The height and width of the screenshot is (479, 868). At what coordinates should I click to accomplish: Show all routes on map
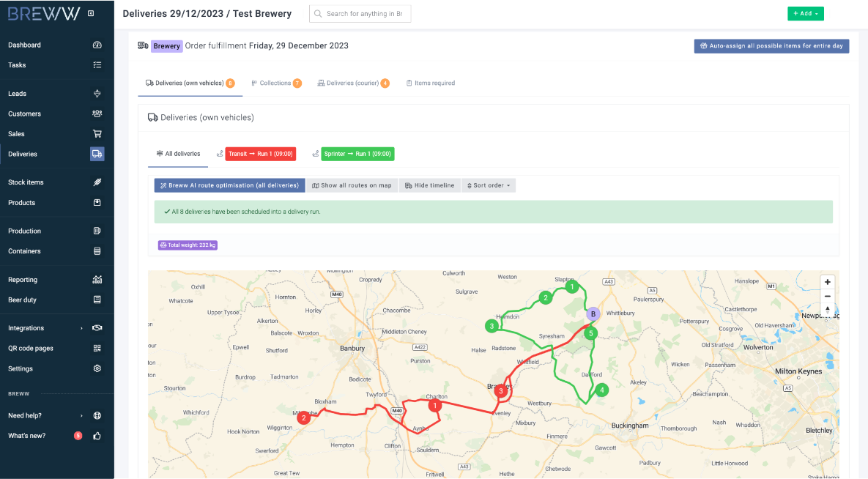[352, 186]
